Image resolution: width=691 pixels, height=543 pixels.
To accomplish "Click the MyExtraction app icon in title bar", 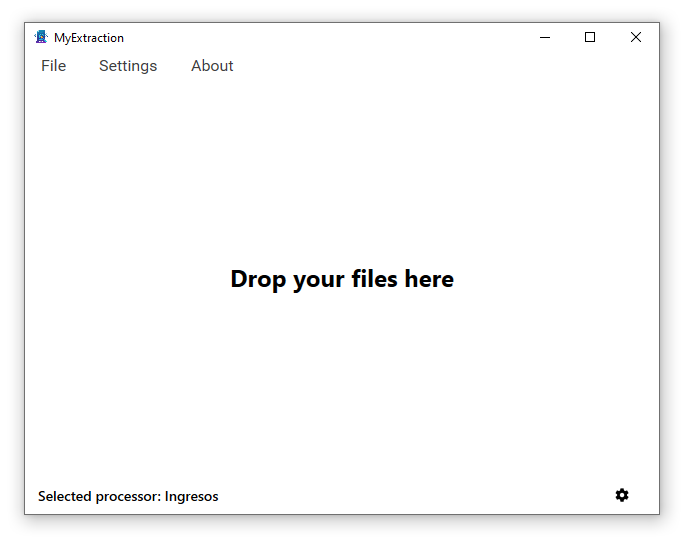I will (x=41, y=37).
